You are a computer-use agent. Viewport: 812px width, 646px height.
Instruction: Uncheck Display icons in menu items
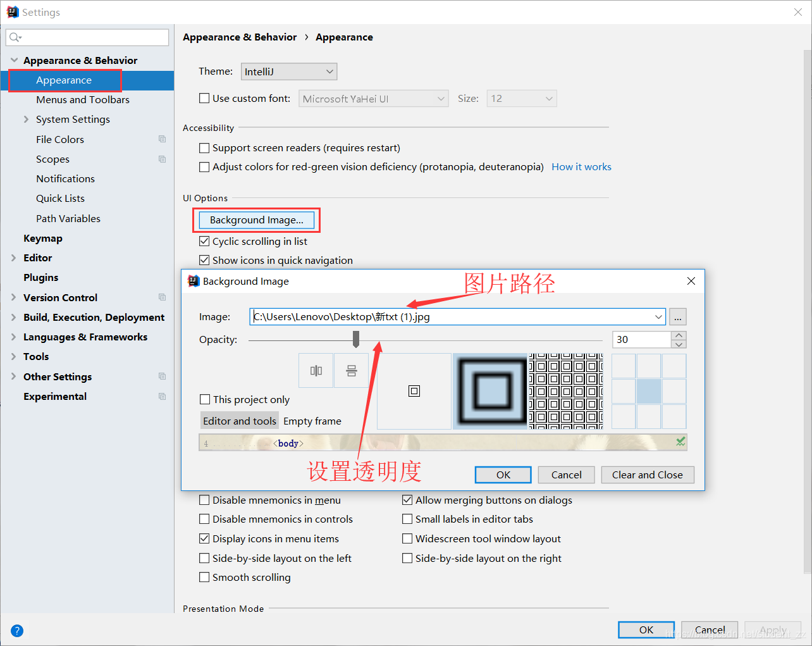point(204,538)
